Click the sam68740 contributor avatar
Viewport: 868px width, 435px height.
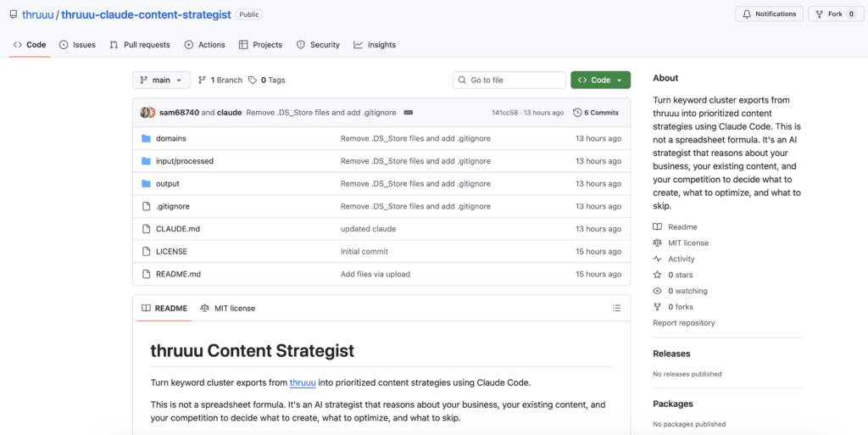(145, 113)
